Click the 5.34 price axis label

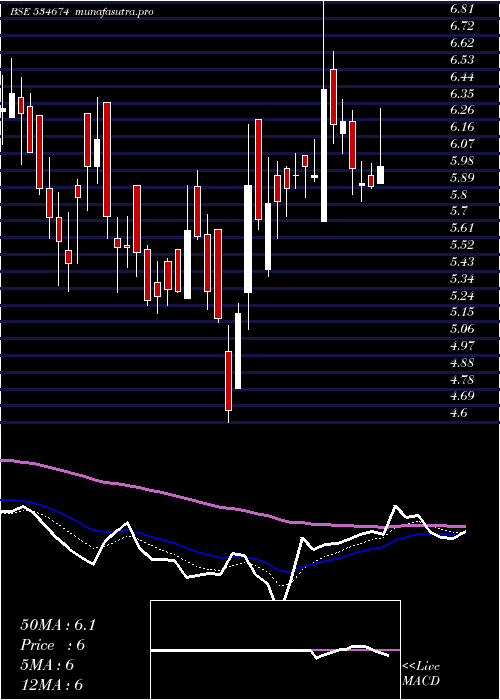[462, 279]
